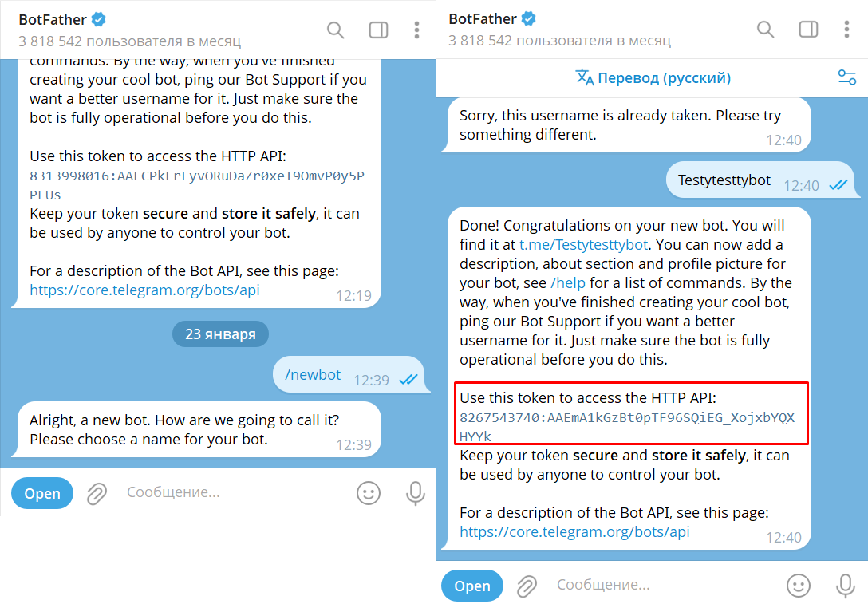Open translation settings icon in translate bar

846,77
